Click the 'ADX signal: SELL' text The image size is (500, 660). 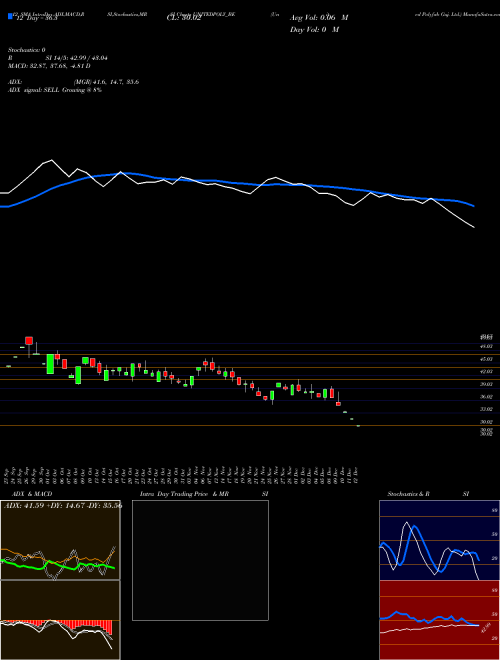[x=35, y=90]
